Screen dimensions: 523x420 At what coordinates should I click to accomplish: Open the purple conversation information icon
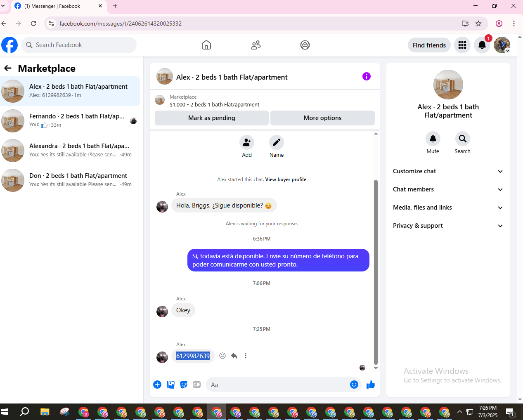(x=367, y=76)
